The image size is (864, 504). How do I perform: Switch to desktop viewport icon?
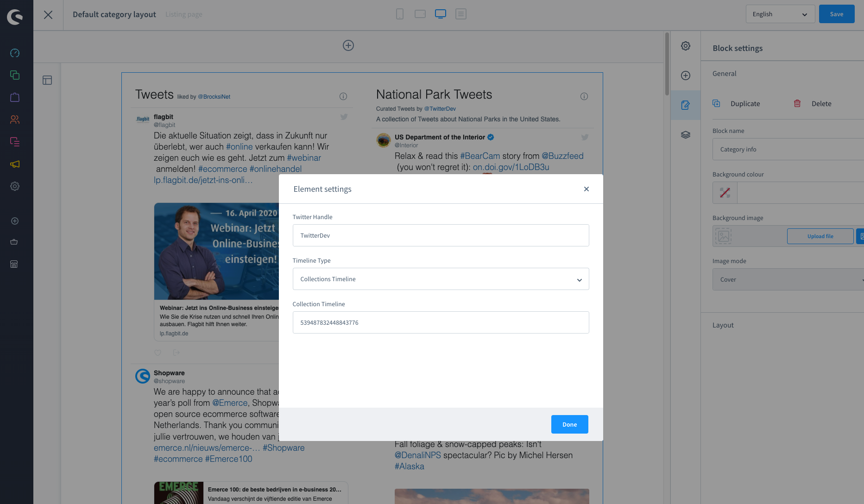point(441,14)
